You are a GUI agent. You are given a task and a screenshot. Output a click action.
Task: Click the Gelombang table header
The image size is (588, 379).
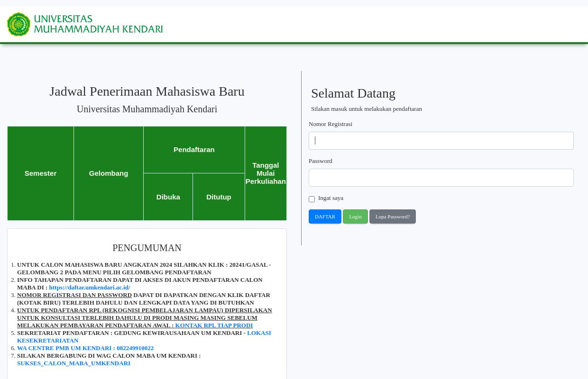pos(109,173)
